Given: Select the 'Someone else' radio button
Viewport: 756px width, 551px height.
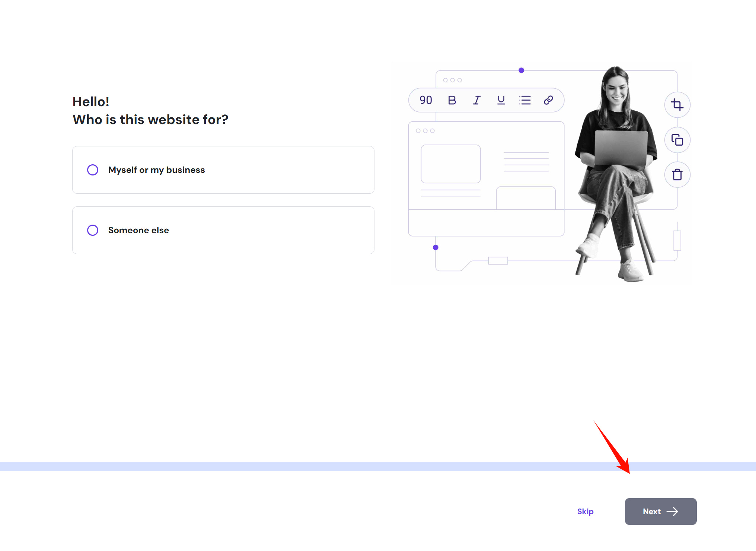Looking at the screenshot, I should (x=93, y=230).
